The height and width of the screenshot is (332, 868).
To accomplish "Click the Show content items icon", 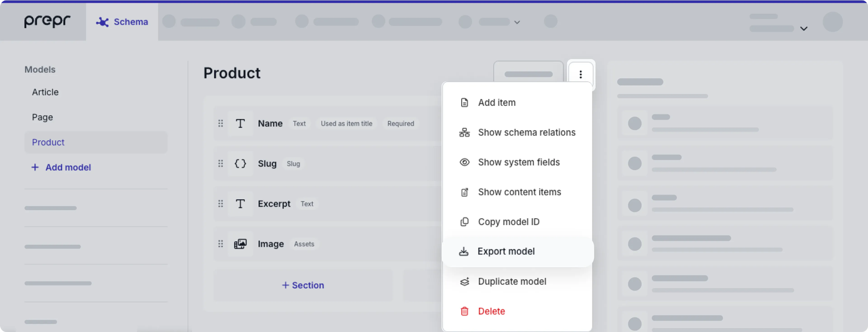I will (464, 192).
